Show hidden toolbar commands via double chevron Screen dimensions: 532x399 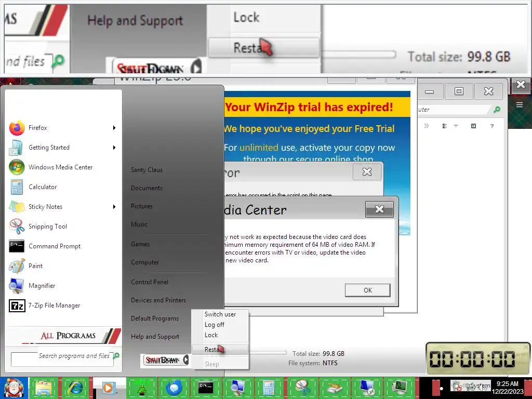tap(427, 126)
